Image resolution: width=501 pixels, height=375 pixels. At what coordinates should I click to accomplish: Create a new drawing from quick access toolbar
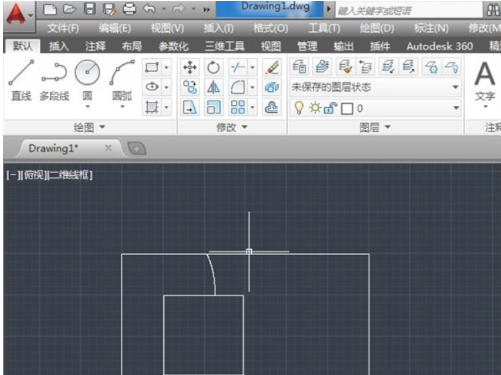(50, 9)
